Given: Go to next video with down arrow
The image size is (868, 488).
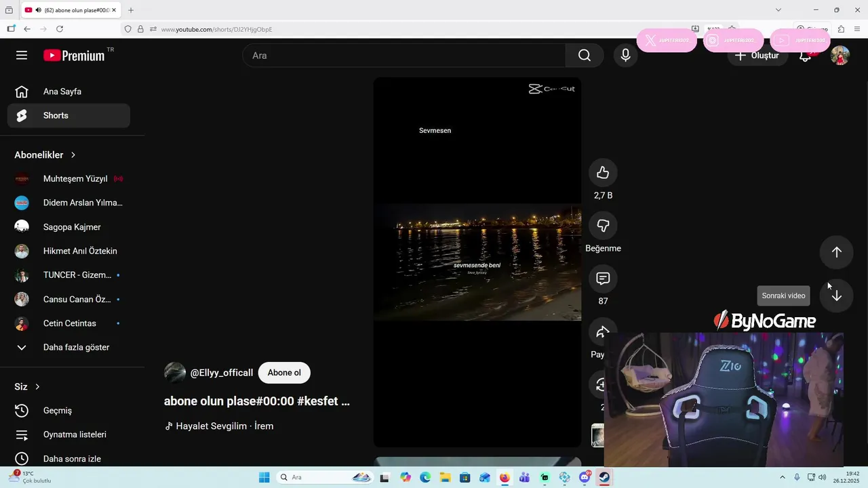Looking at the screenshot, I should tap(836, 296).
